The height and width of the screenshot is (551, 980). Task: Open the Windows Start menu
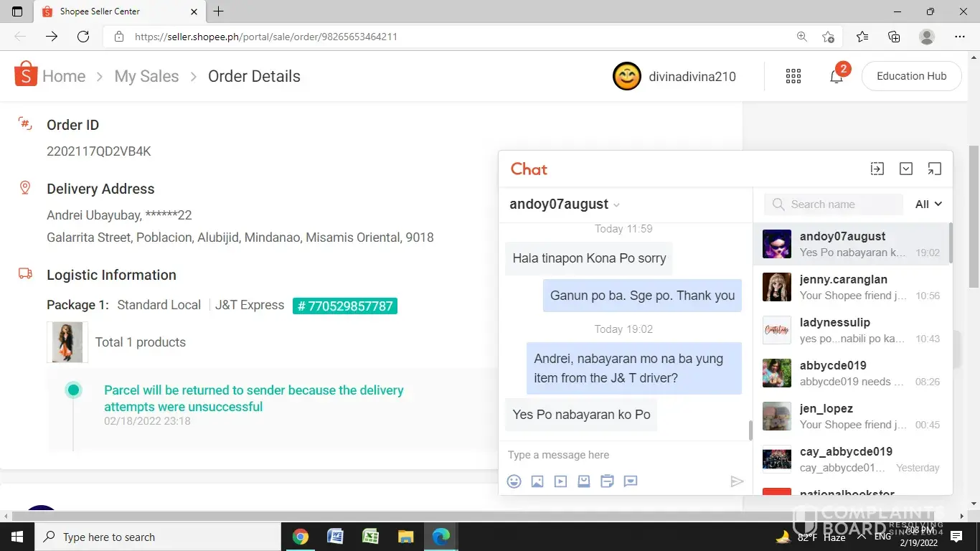[17, 537]
